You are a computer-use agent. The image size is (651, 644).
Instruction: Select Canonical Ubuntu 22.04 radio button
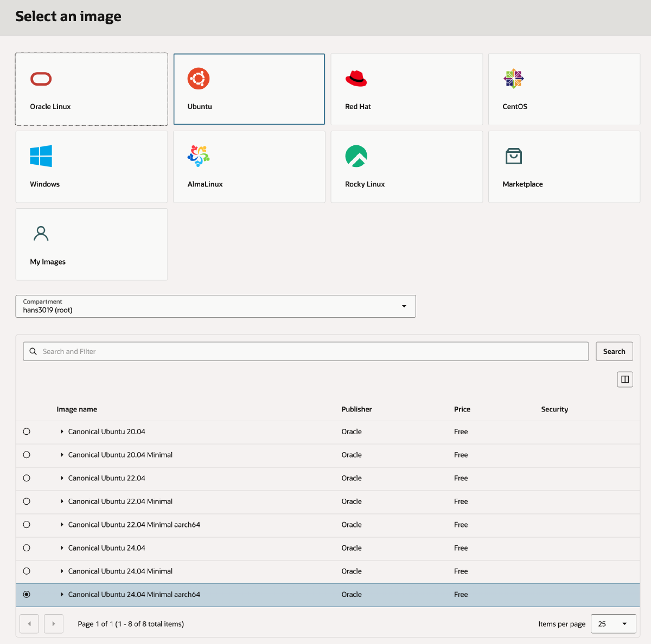[27, 478]
